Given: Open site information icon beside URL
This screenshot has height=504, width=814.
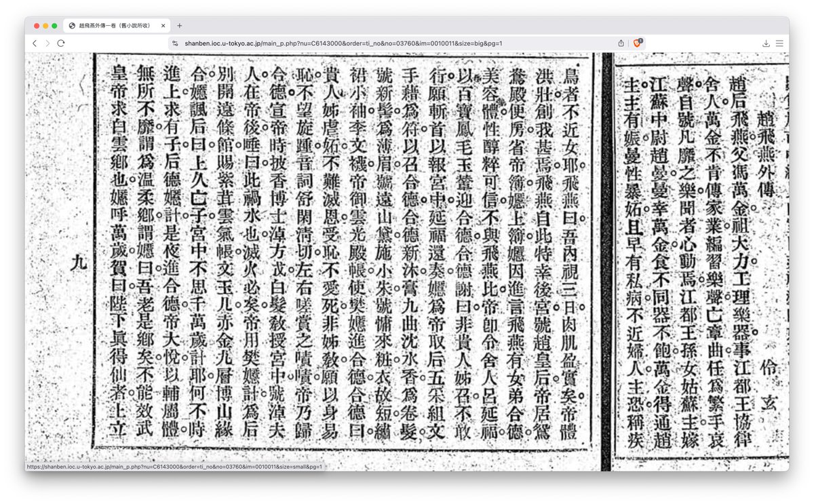Looking at the screenshot, I should [x=175, y=43].
